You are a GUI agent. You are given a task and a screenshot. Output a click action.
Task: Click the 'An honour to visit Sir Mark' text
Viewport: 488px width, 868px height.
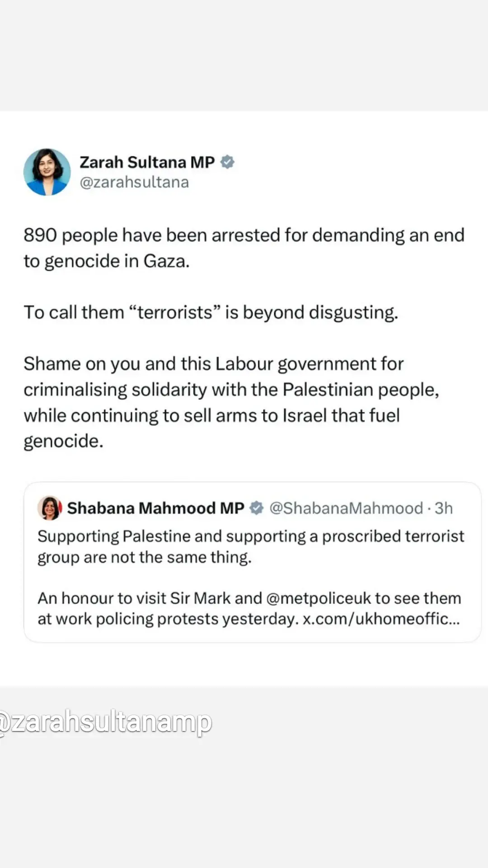point(249,608)
